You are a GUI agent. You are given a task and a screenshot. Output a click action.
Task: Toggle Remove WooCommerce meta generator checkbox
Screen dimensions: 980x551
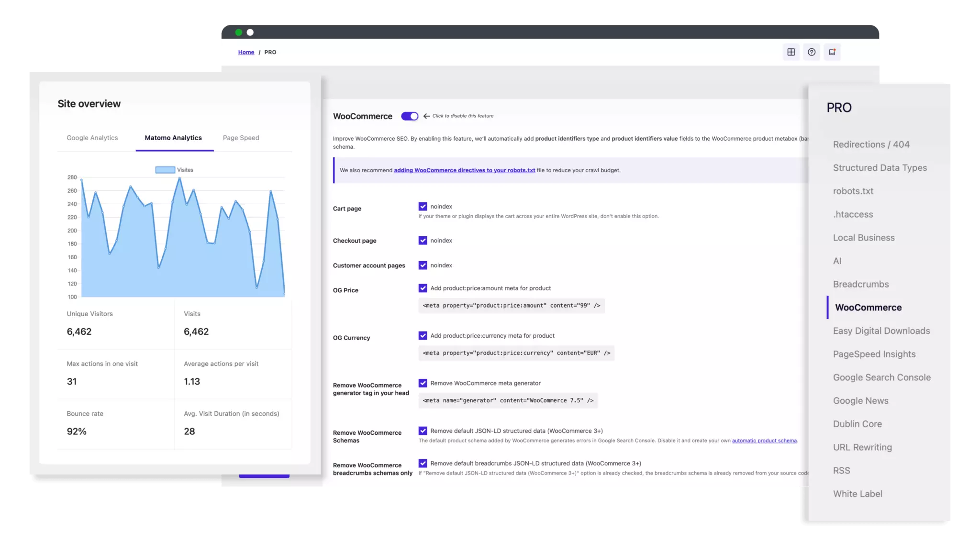click(423, 383)
